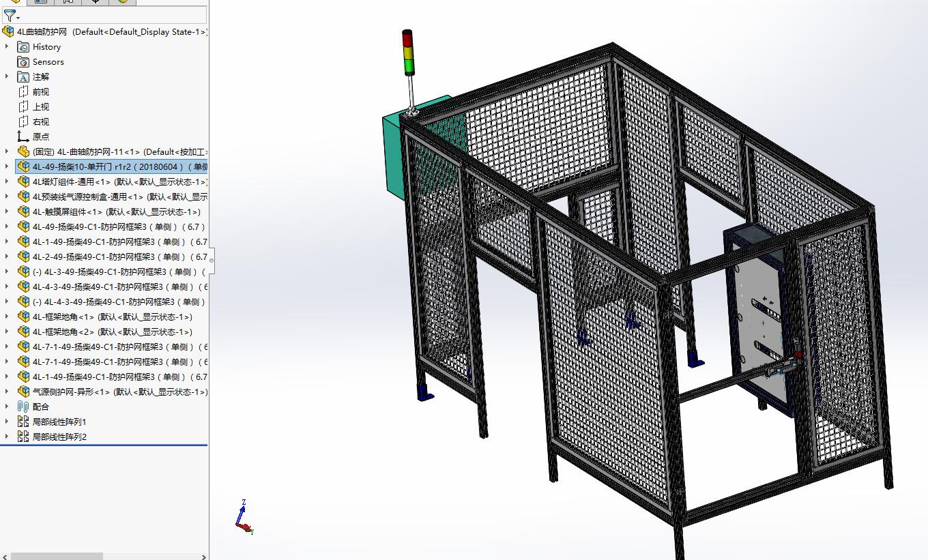Image resolution: width=928 pixels, height=560 pixels.
Task: Click the XYZ view triad in the viewport
Action: pos(244,517)
